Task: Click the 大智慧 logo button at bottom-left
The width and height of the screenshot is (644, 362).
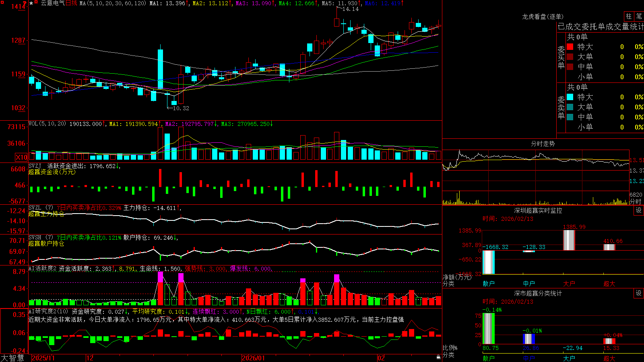Action: click(x=12, y=358)
